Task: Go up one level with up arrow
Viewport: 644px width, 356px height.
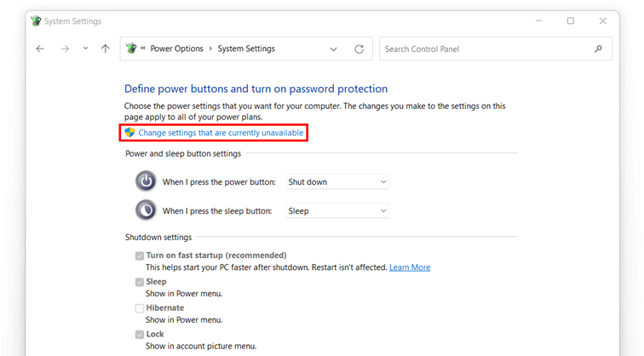Action: point(106,49)
